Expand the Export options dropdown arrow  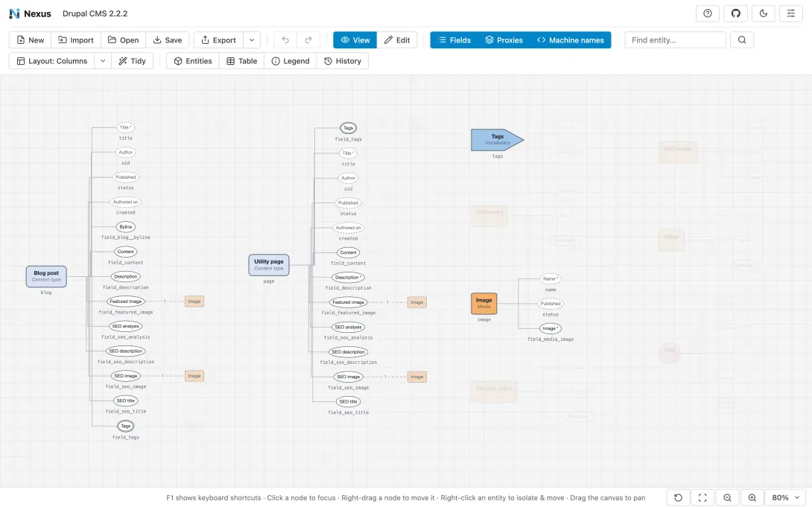pyautogui.click(x=252, y=40)
